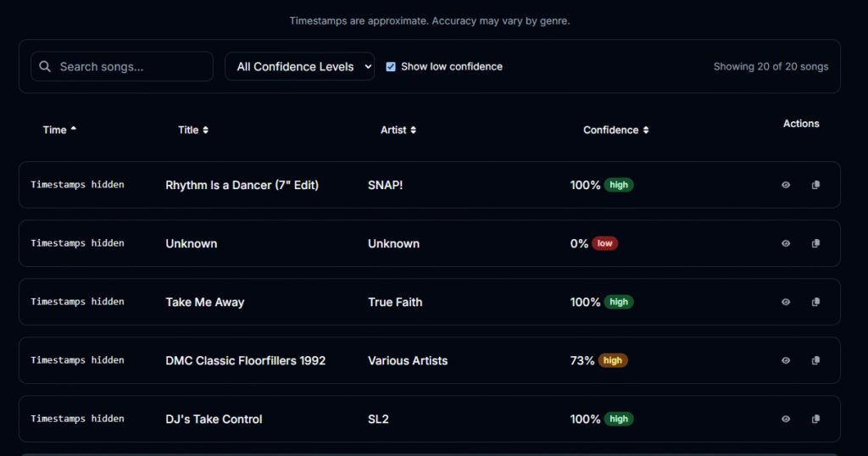
Task: Toggle eye icon for Take Me Away
Action: 786,302
